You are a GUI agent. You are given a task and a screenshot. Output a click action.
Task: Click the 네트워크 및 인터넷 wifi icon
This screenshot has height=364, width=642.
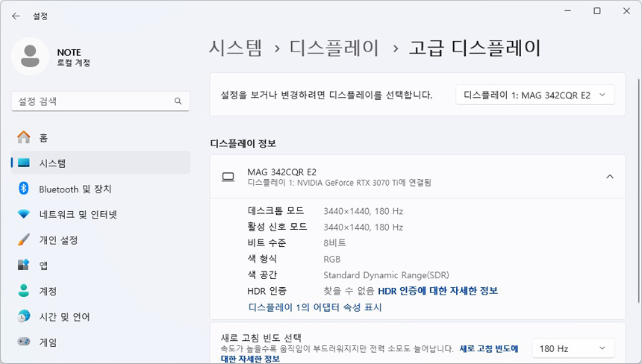coord(24,215)
